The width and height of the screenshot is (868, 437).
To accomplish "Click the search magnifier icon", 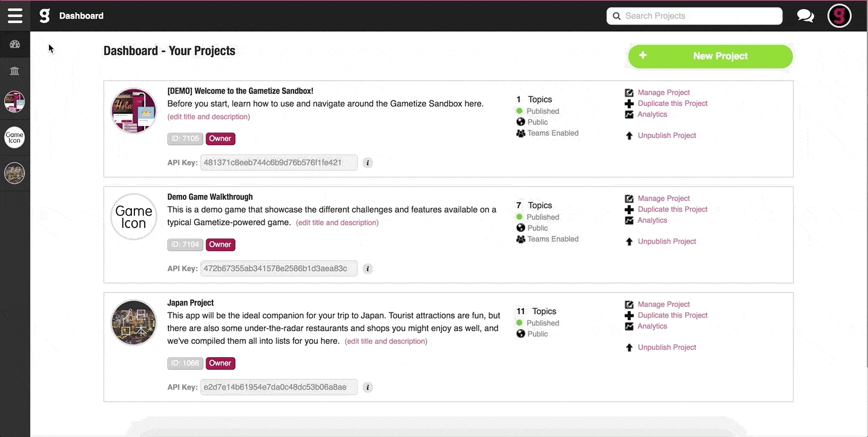I will coord(617,16).
